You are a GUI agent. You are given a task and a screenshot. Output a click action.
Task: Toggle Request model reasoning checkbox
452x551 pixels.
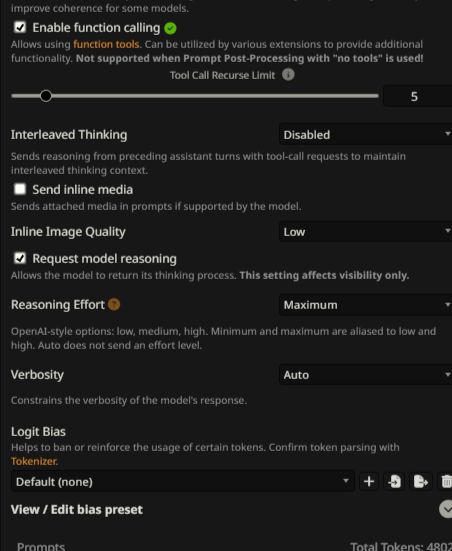click(x=20, y=258)
